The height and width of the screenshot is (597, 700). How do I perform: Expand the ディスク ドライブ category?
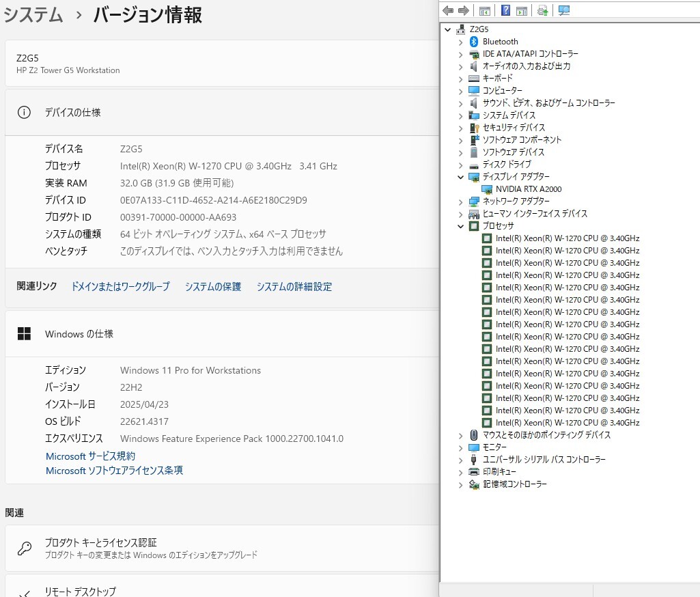click(x=461, y=165)
